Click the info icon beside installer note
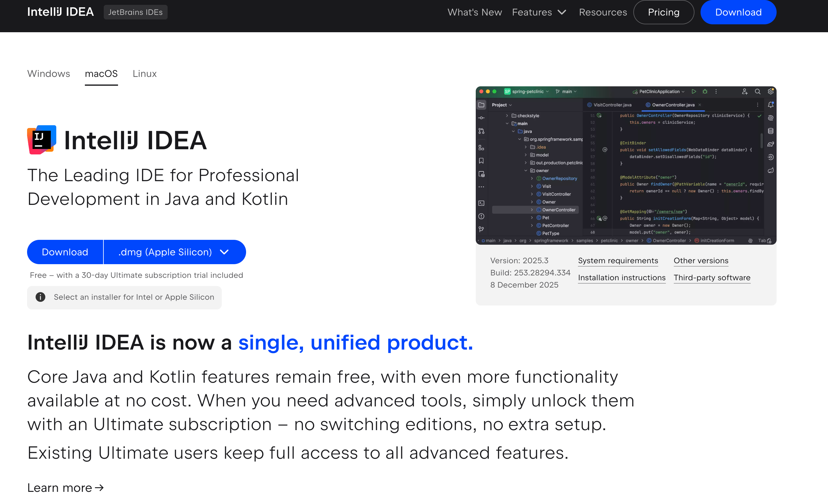Screen dimensions: 828x504 pos(40,297)
